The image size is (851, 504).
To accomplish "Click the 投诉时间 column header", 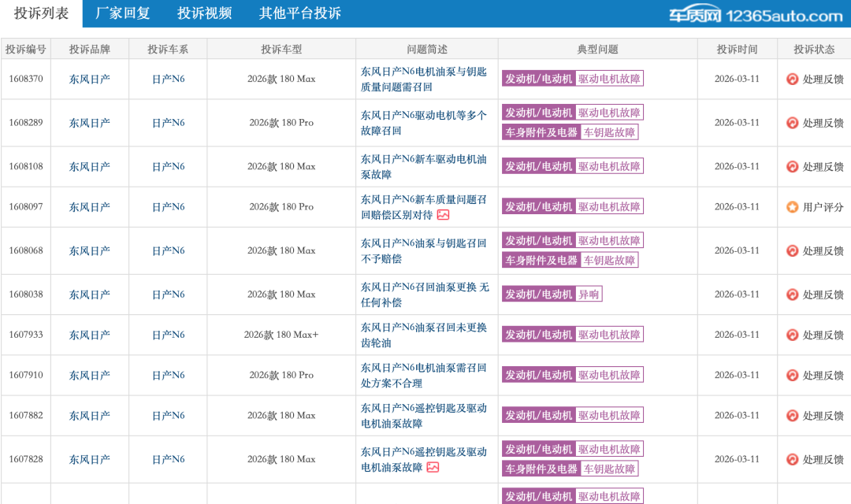I will pyautogui.click(x=737, y=49).
